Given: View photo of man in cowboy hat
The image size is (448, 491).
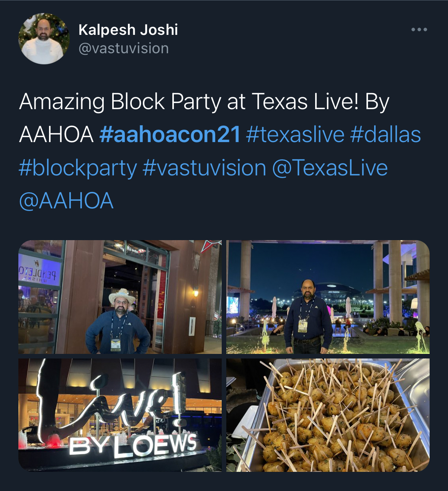Looking at the screenshot, I should coord(120,297).
